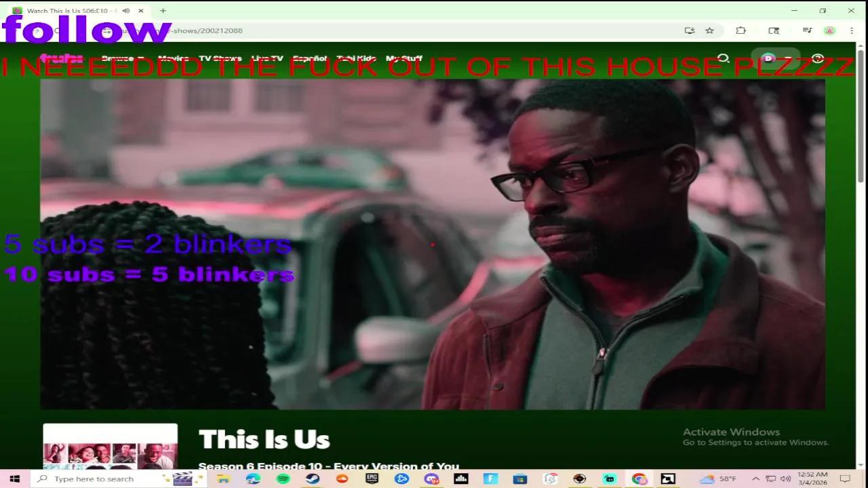The image size is (868, 488).
Task: Open the round black-orange taskbar icon
Action: [580, 479]
